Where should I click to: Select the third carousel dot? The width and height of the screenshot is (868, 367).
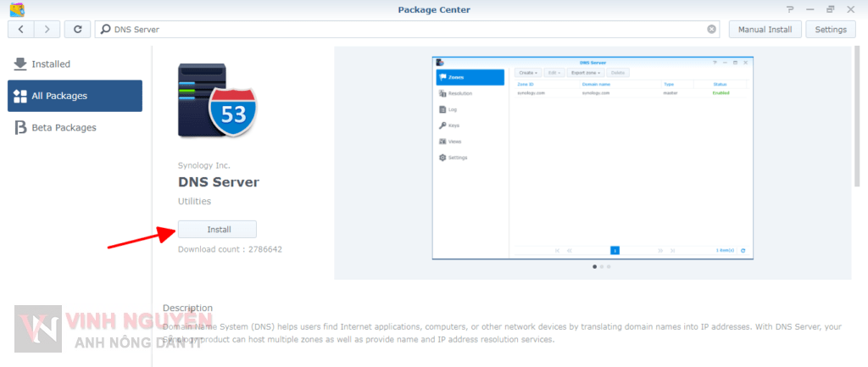click(x=609, y=267)
